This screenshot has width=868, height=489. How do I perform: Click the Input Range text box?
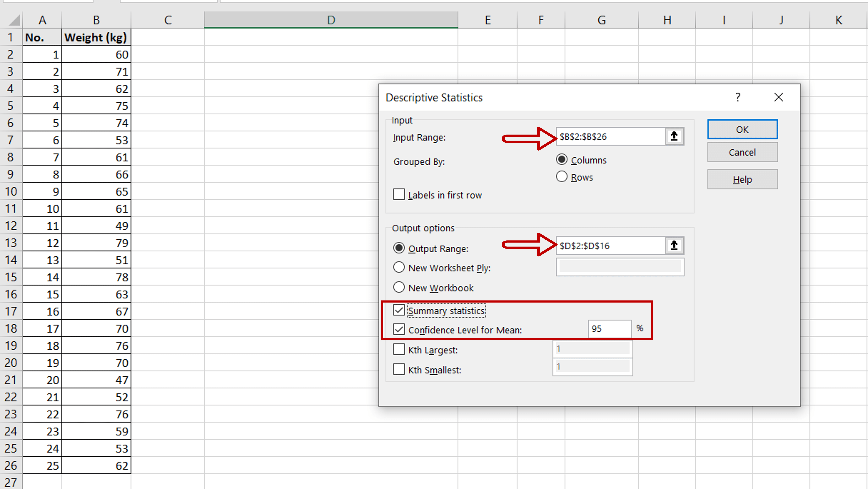[610, 136]
